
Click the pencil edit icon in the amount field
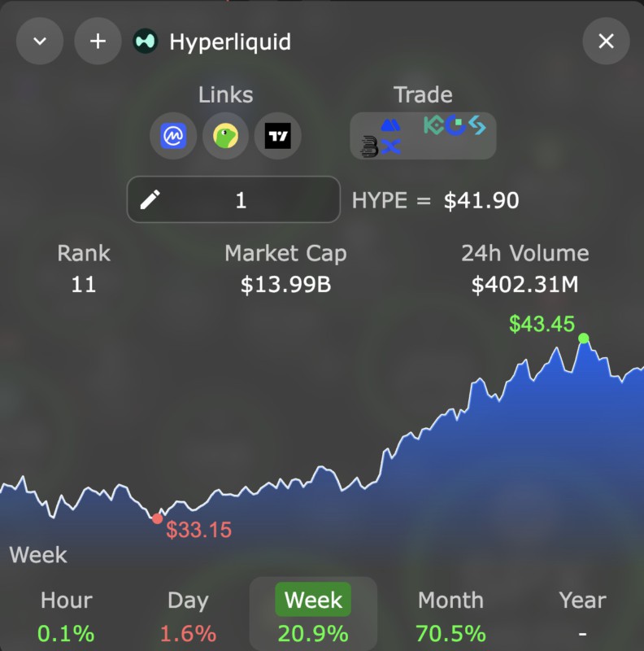coord(150,199)
